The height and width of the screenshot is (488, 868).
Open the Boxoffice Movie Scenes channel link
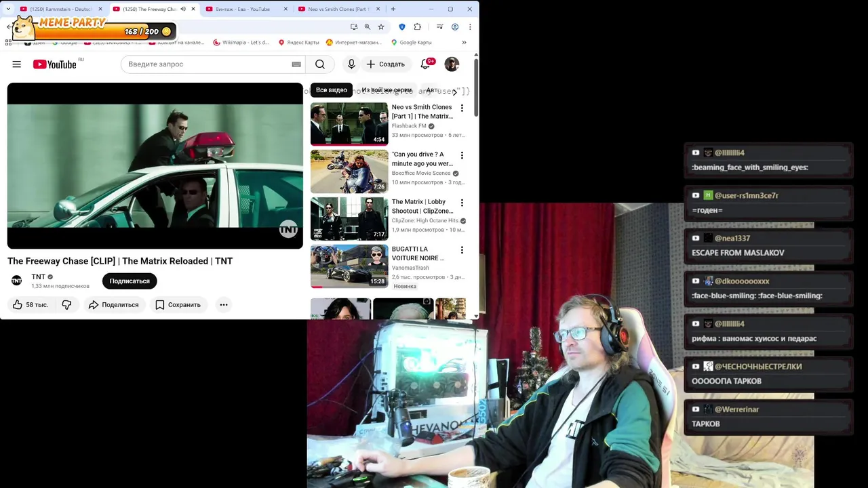[x=421, y=174]
